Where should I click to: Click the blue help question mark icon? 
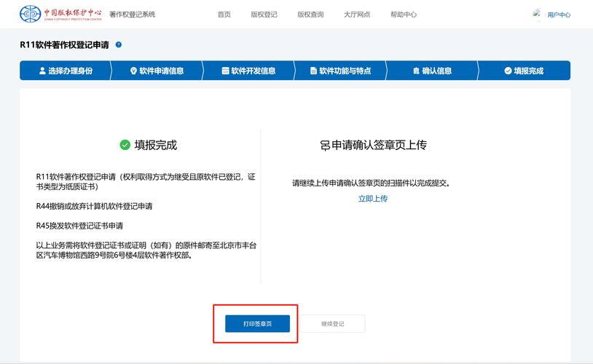coord(119,45)
